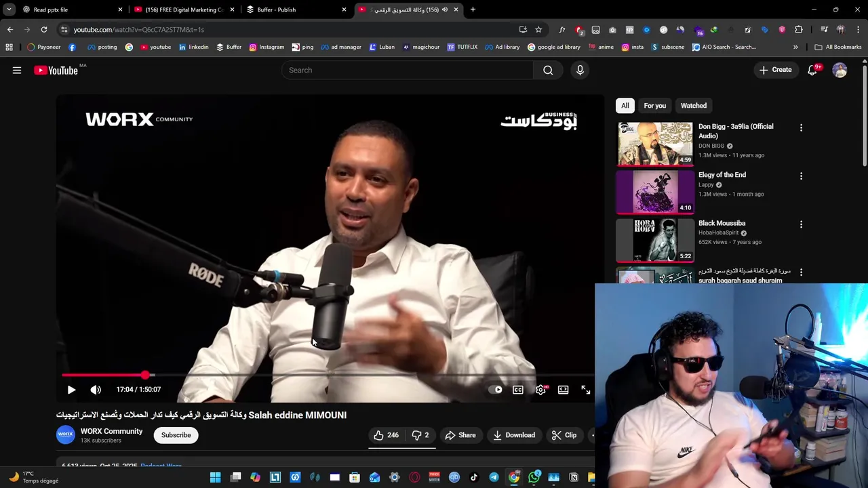Enter full screen mode in the player
Image resolution: width=868 pixels, height=488 pixels.
pyautogui.click(x=586, y=390)
